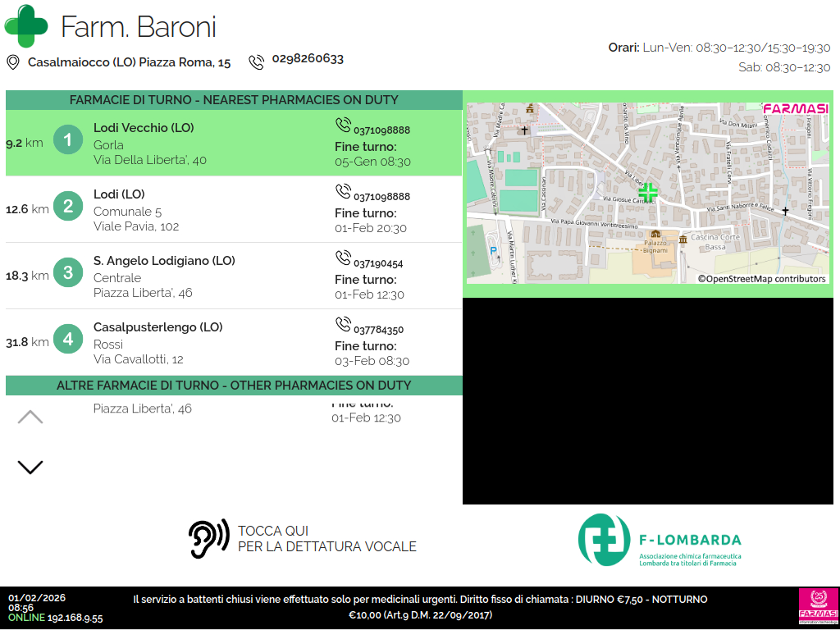Click green cross marker on the map
Image resolution: width=840 pixels, height=630 pixels.
(648, 193)
